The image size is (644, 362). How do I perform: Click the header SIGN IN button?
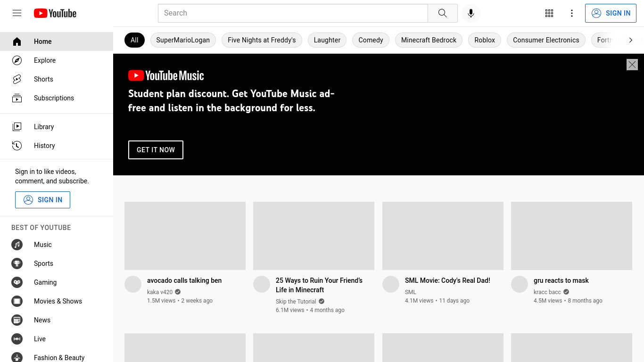point(611,13)
